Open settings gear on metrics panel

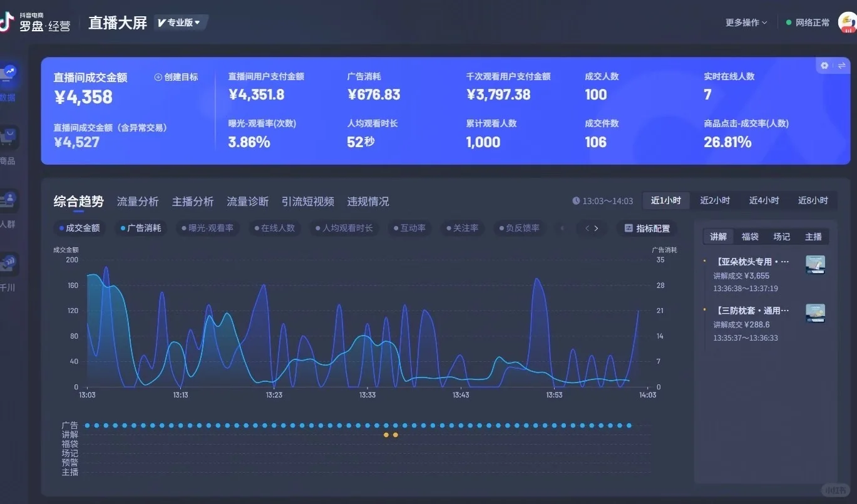pyautogui.click(x=824, y=65)
